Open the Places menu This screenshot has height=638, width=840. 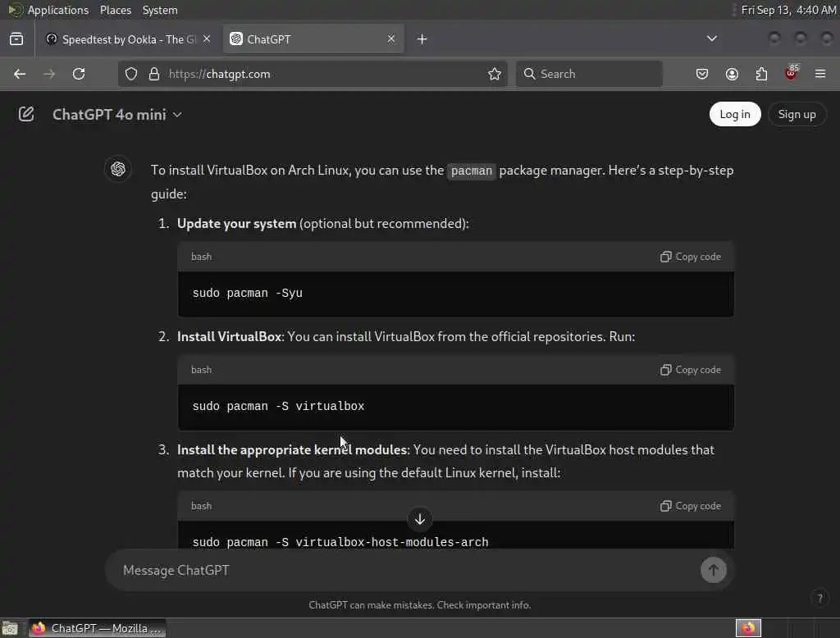click(x=116, y=10)
